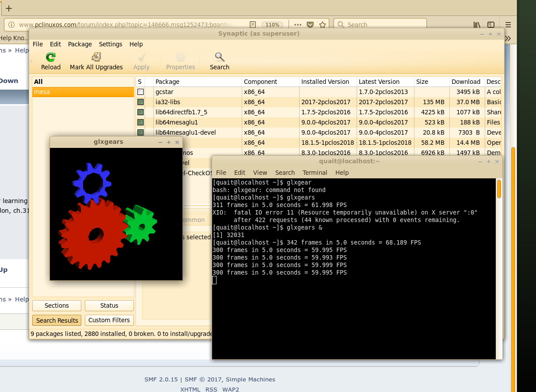The width and height of the screenshot is (536, 392).
Task: Click the Custom Filters button
Action: (109, 320)
